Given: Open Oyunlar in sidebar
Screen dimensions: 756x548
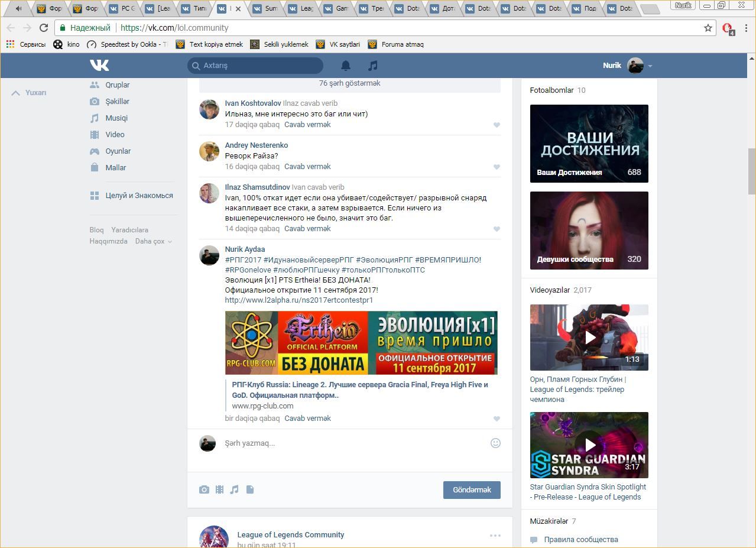Looking at the screenshot, I should click(118, 151).
